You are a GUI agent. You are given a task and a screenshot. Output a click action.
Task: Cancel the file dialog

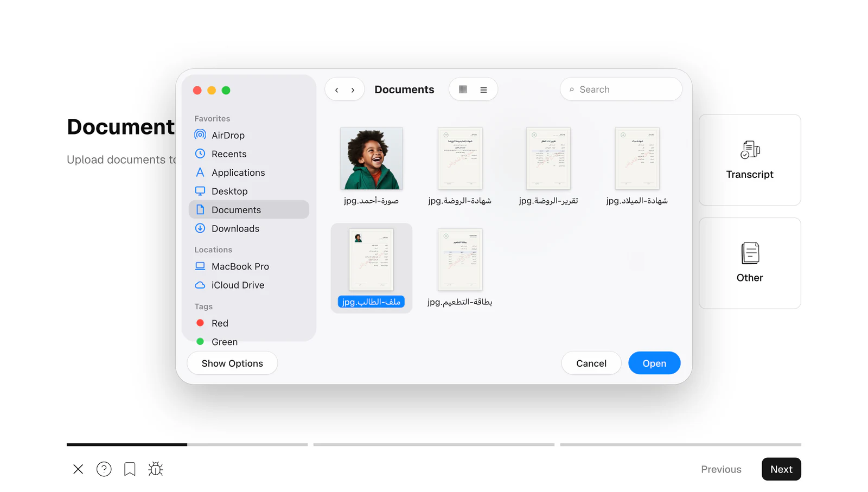tap(591, 363)
